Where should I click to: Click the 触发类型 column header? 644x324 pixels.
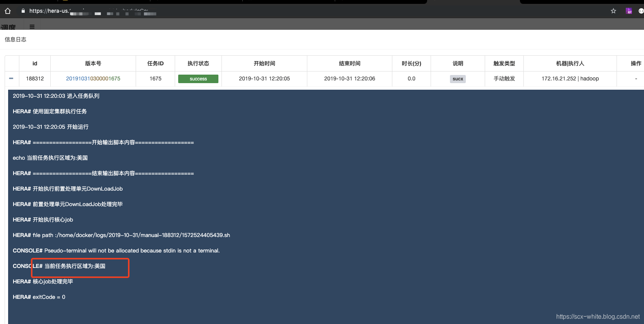click(504, 63)
